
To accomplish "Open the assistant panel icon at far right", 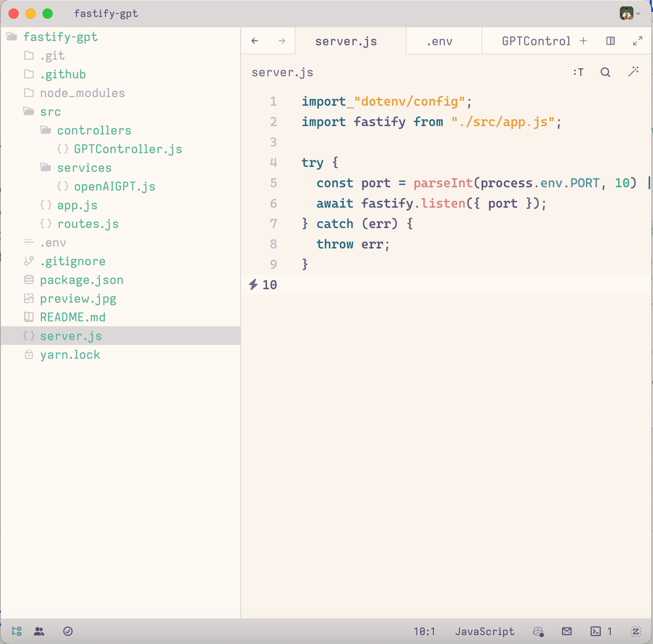I will (636, 631).
